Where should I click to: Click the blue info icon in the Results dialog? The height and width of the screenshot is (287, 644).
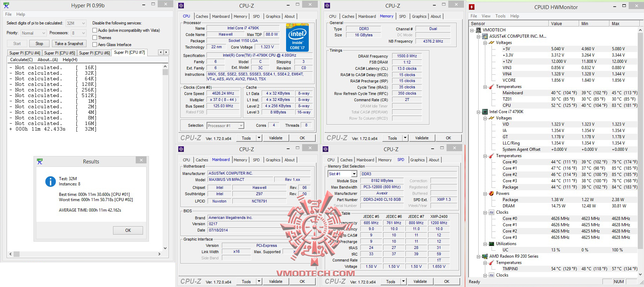[51, 182]
